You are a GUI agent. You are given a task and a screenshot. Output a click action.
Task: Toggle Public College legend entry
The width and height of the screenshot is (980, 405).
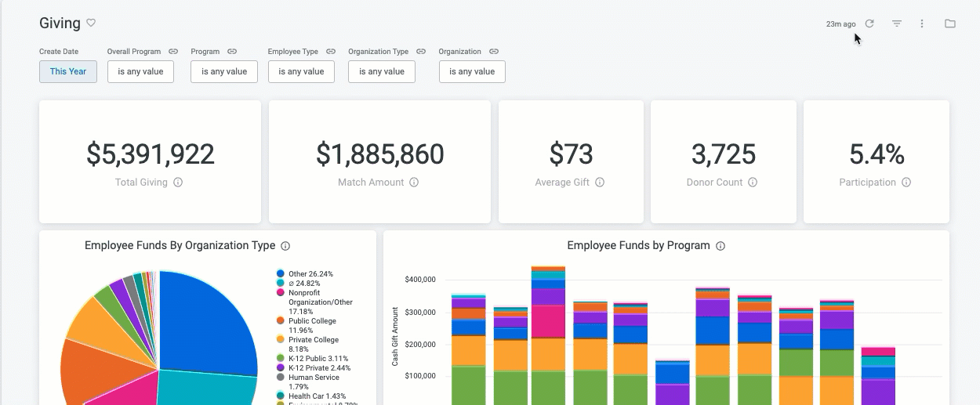tap(306, 325)
